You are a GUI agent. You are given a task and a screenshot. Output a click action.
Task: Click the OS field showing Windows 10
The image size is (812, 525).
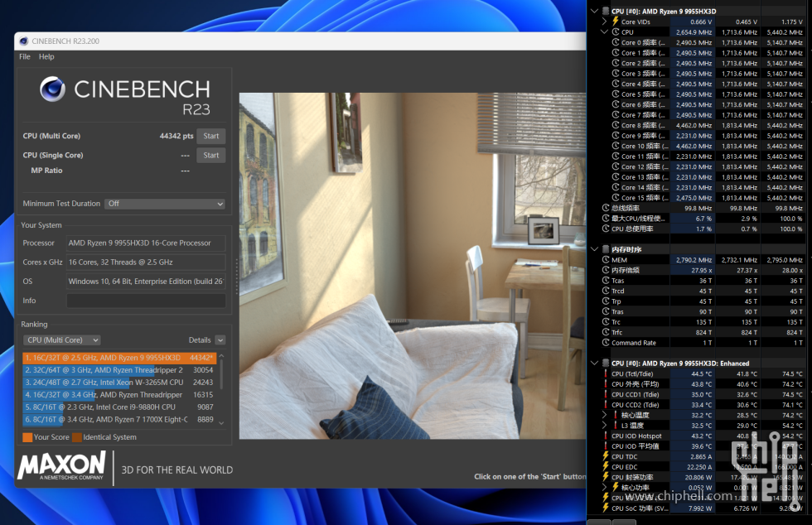146,282
